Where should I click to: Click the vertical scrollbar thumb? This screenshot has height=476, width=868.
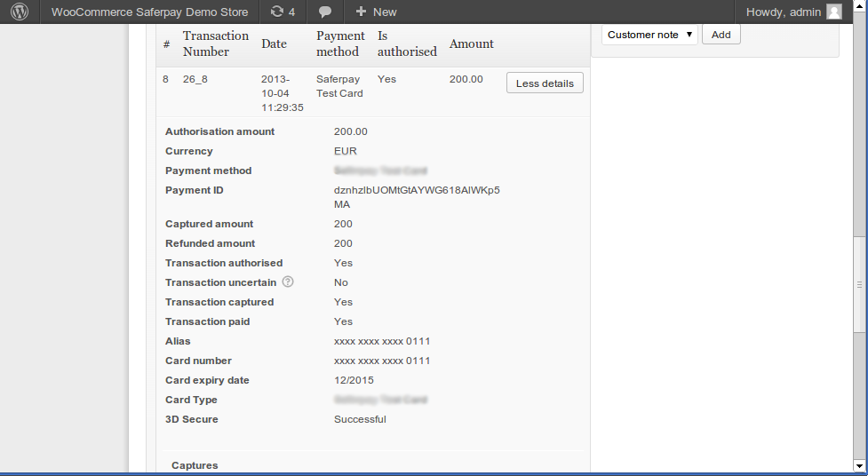[x=859, y=284]
